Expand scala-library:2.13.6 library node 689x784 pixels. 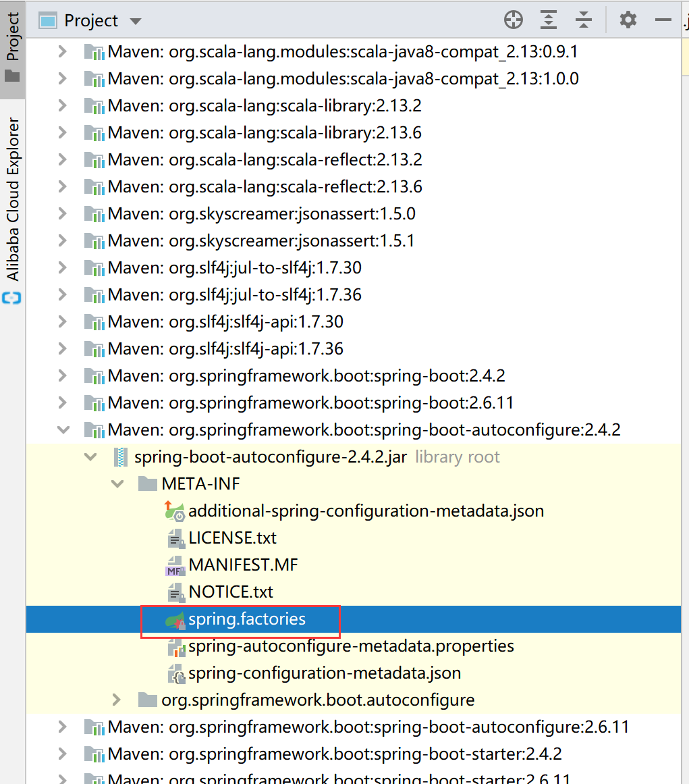point(63,132)
